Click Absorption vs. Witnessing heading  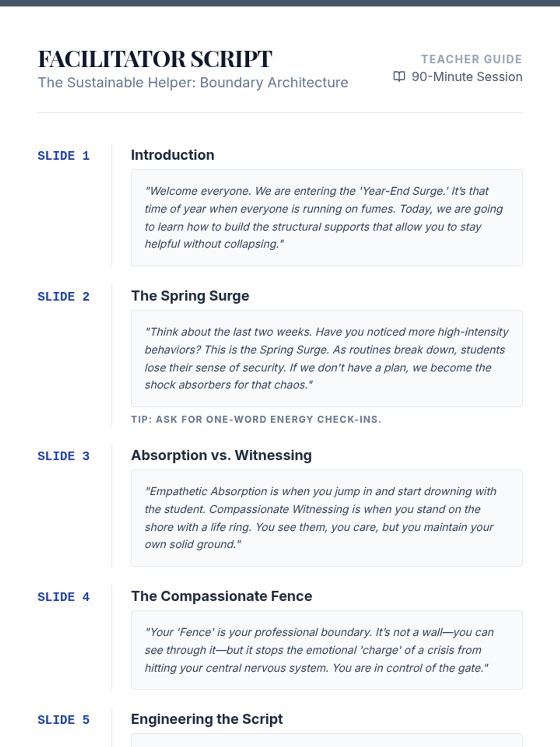coord(222,455)
